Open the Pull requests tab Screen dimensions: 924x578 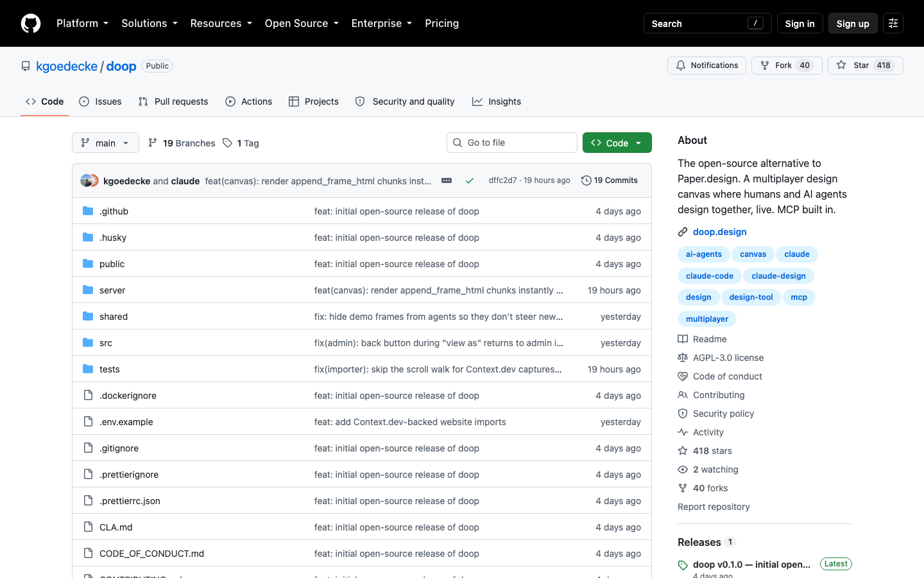point(173,101)
